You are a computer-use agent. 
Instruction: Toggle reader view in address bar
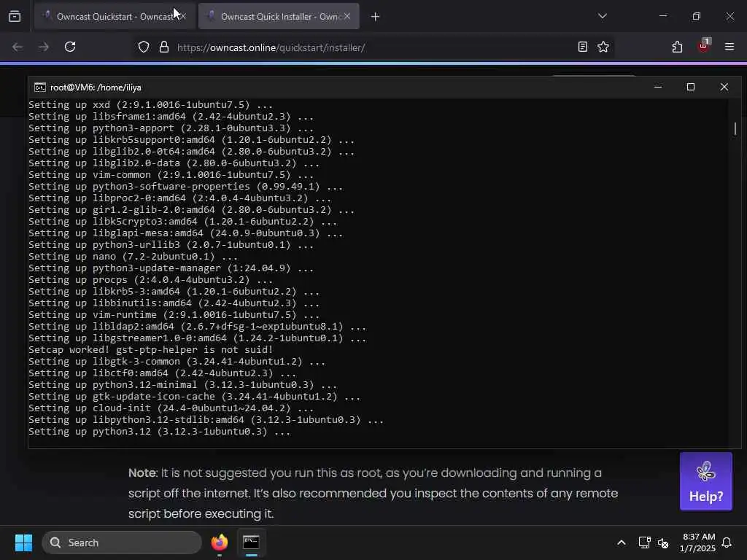(x=583, y=47)
